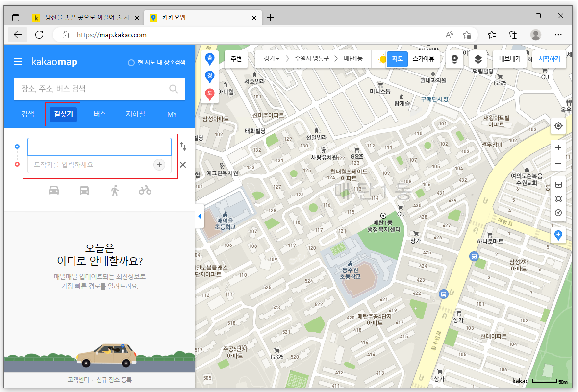The width and height of the screenshot is (578, 392).
Task: Open the kakaomap hamburger menu
Action: pos(17,62)
